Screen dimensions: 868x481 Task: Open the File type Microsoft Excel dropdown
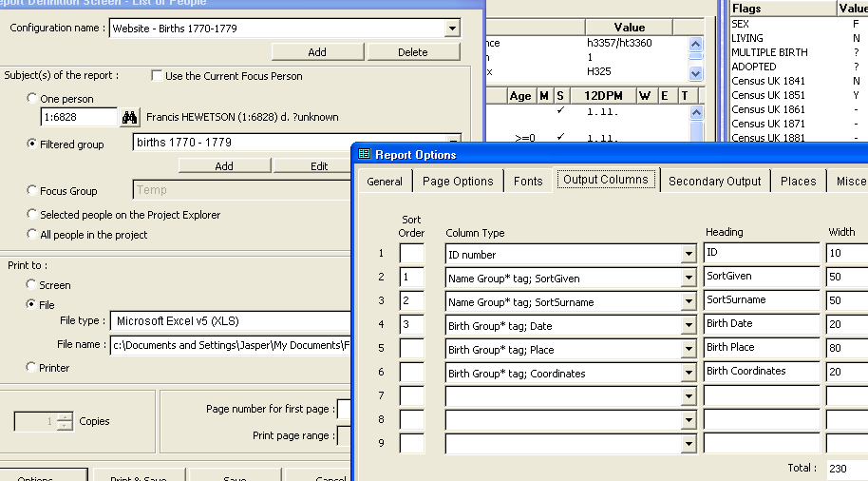tap(231, 321)
